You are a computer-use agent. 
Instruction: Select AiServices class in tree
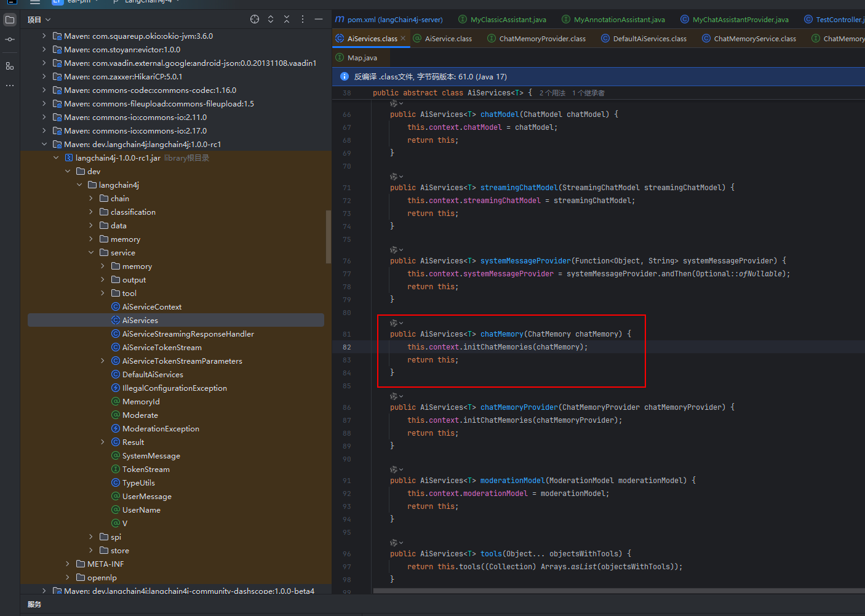140,321
